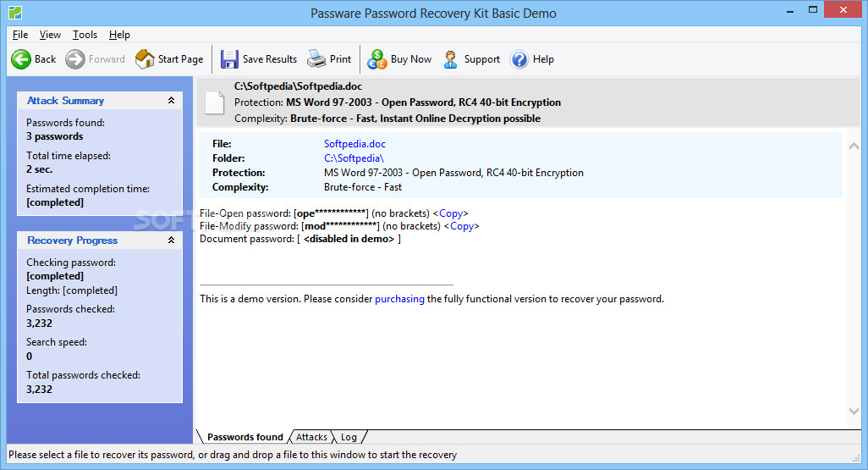The height and width of the screenshot is (470, 868).
Task: Click the header Complexity line text
Action: coord(387,118)
